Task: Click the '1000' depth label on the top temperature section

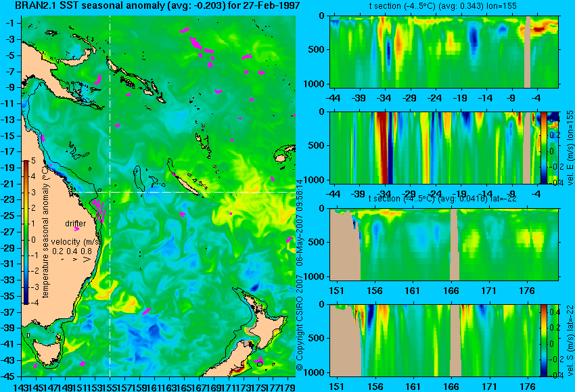Action: (315, 84)
